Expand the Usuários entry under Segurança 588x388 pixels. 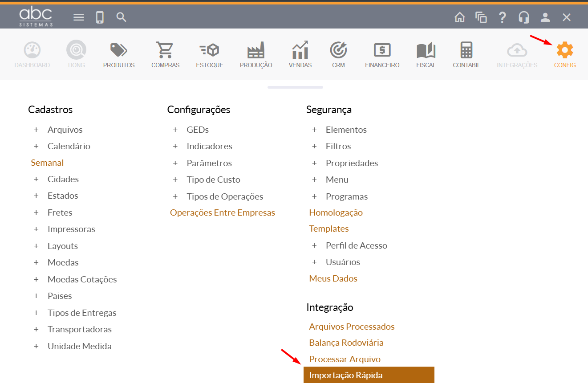314,262
